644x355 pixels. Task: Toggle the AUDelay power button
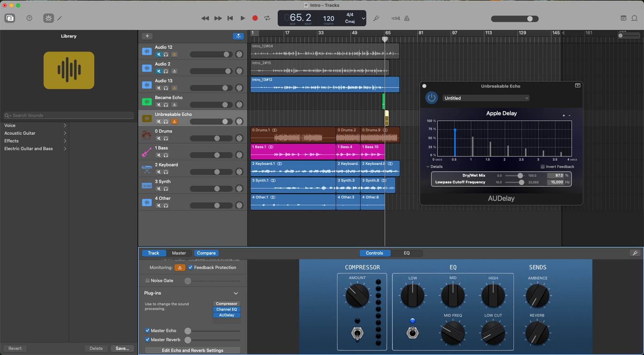[431, 98]
